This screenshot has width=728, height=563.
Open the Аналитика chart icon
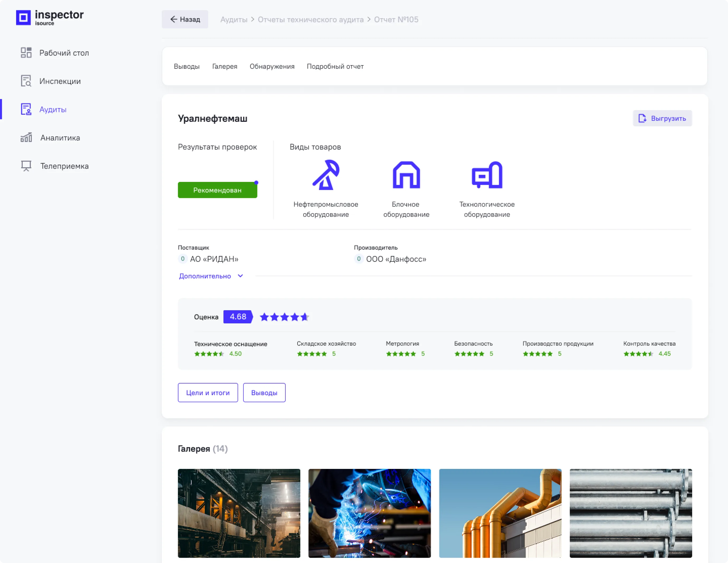pyautogui.click(x=26, y=138)
